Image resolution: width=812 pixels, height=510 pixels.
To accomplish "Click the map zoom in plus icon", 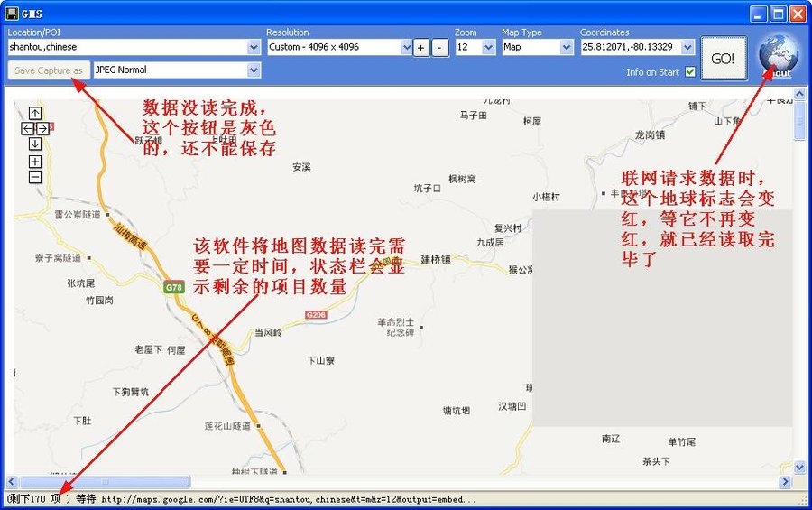I will pyautogui.click(x=34, y=162).
